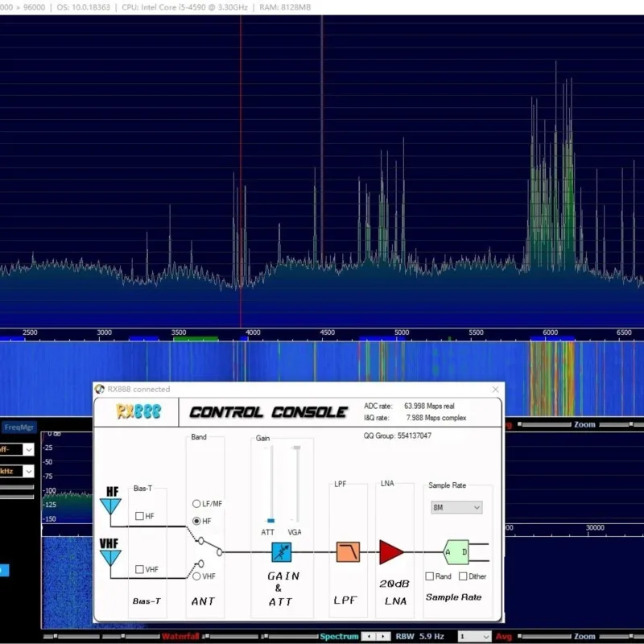Image resolution: width=644 pixels, height=644 pixels.
Task: Click the orange LPF filter block icon
Action: tap(348, 551)
